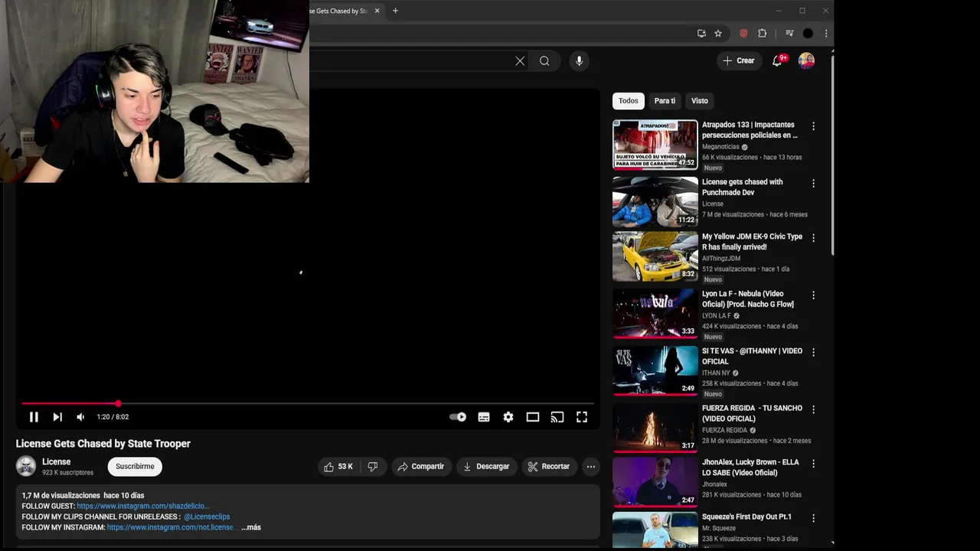
Task: Open the SI TE VAS video thumbnail
Action: (655, 370)
